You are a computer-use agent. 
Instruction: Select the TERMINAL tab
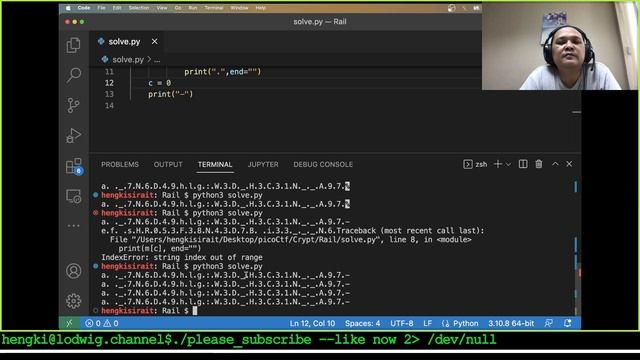pos(215,164)
